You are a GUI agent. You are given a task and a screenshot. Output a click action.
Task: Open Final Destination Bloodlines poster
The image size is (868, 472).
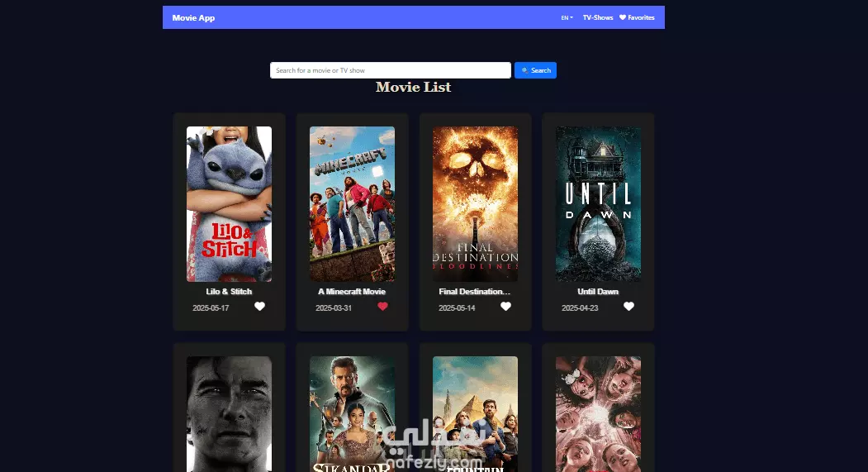[475, 204]
